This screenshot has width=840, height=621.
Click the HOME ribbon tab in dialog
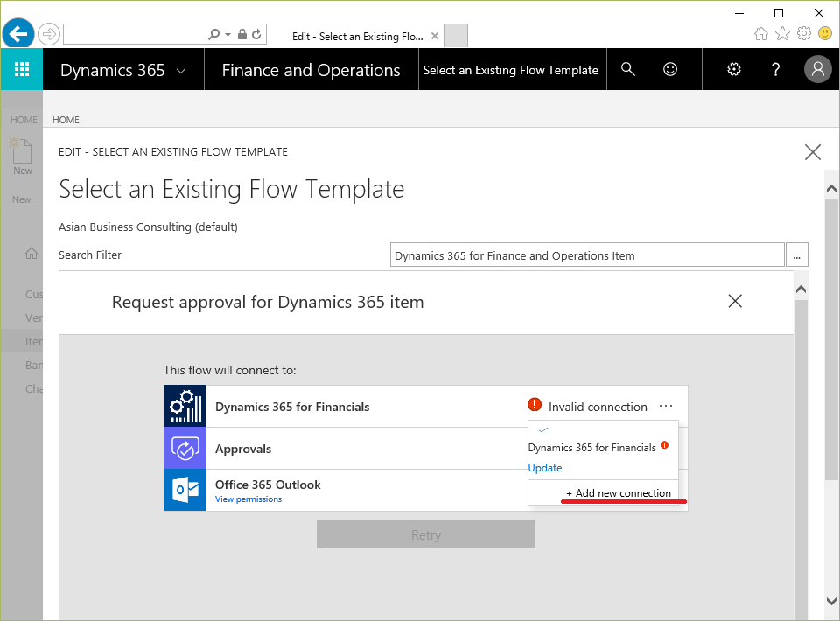coord(66,120)
